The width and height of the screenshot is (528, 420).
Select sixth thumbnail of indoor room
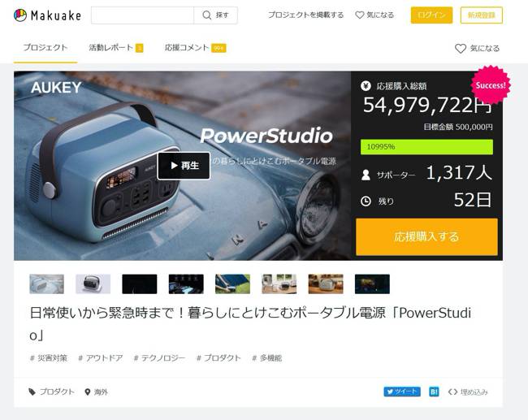279,284
